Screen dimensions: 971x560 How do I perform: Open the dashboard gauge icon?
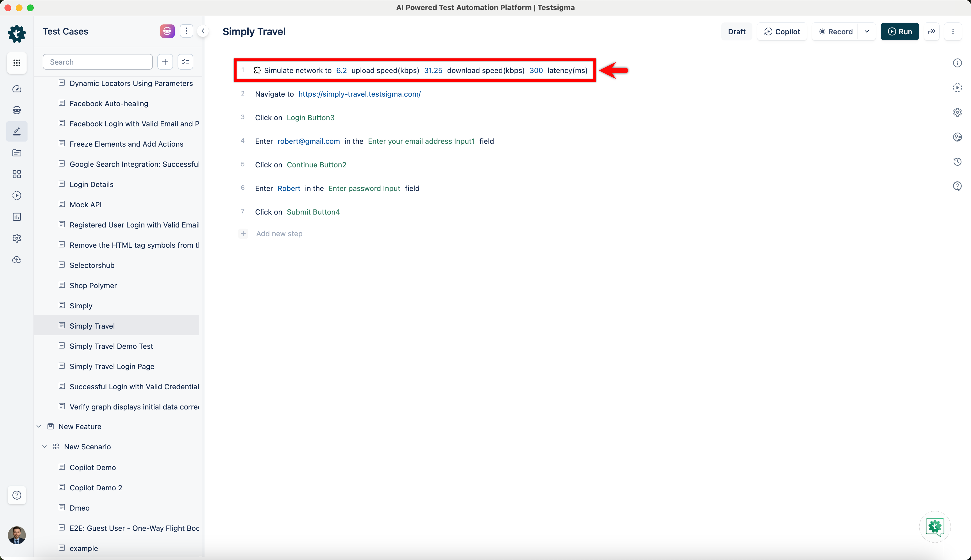pyautogui.click(x=17, y=89)
